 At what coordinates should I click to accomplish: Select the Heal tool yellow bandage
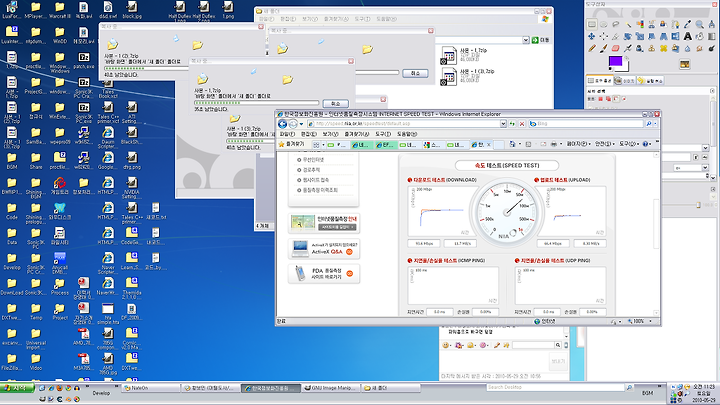pos(664,48)
